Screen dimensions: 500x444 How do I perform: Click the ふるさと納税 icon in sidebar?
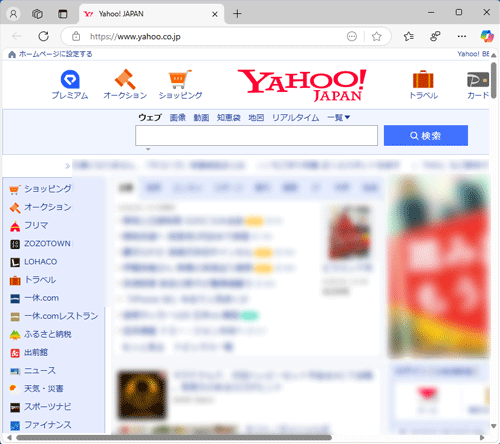click(x=15, y=335)
